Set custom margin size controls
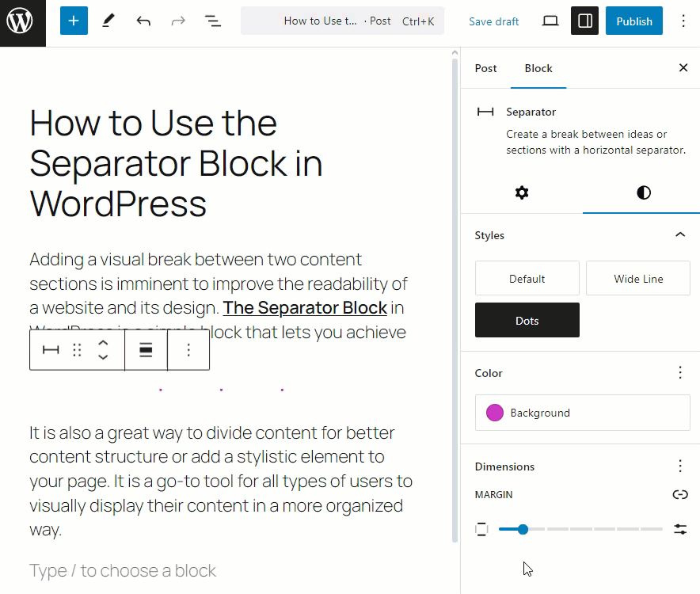 [x=680, y=529]
